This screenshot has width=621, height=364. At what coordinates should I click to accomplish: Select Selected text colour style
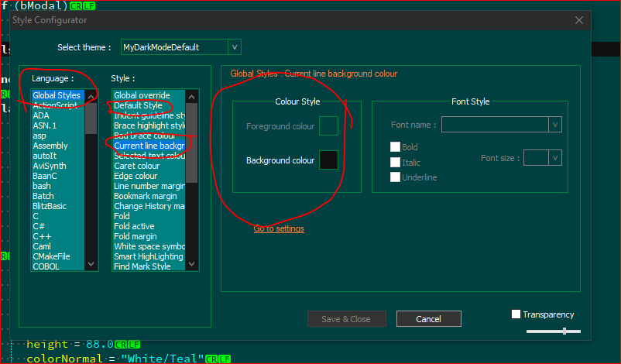tap(149, 156)
